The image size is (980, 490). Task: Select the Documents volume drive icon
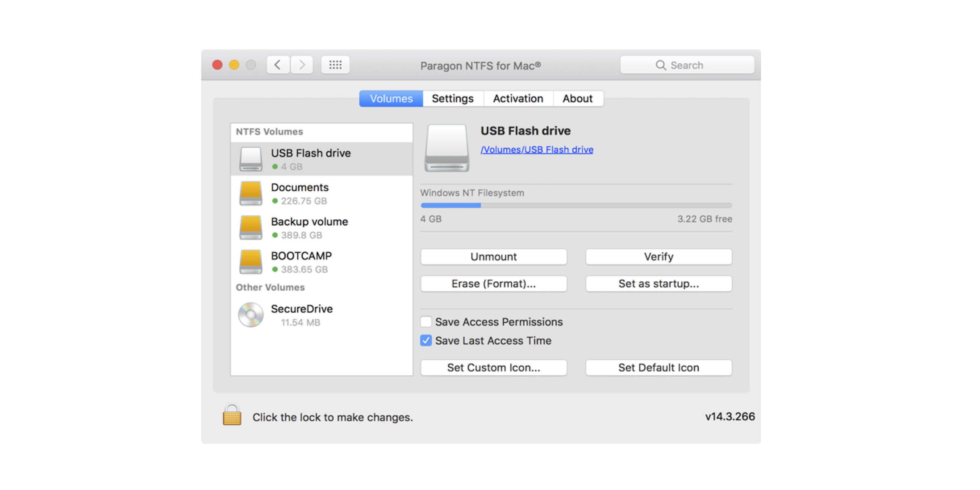pos(251,193)
